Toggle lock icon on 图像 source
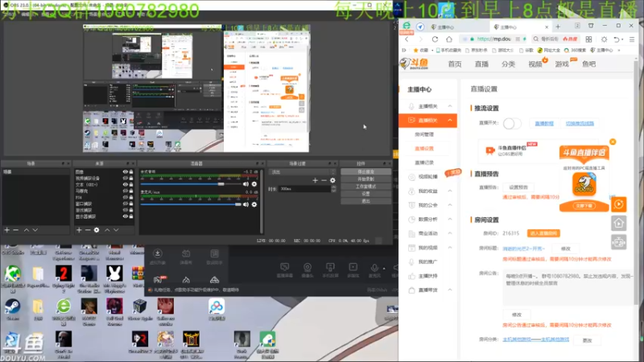644x362 pixels. point(131,172)
